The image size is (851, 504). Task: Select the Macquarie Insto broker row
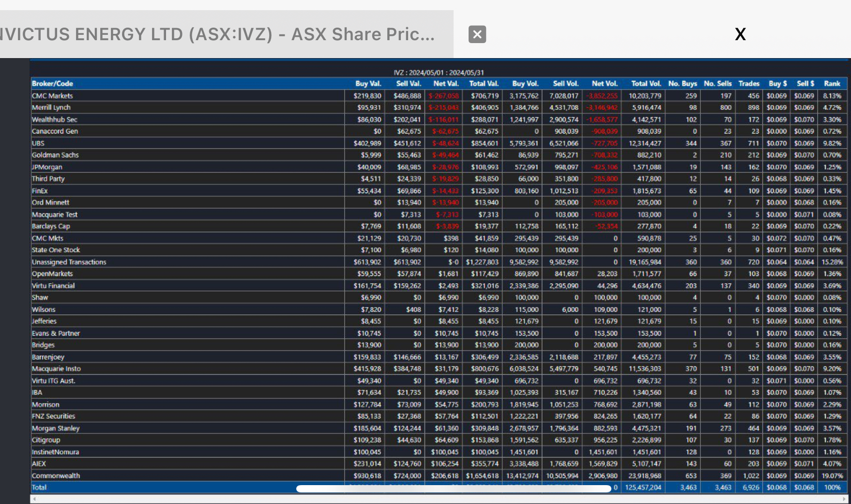tap(439, 368)
